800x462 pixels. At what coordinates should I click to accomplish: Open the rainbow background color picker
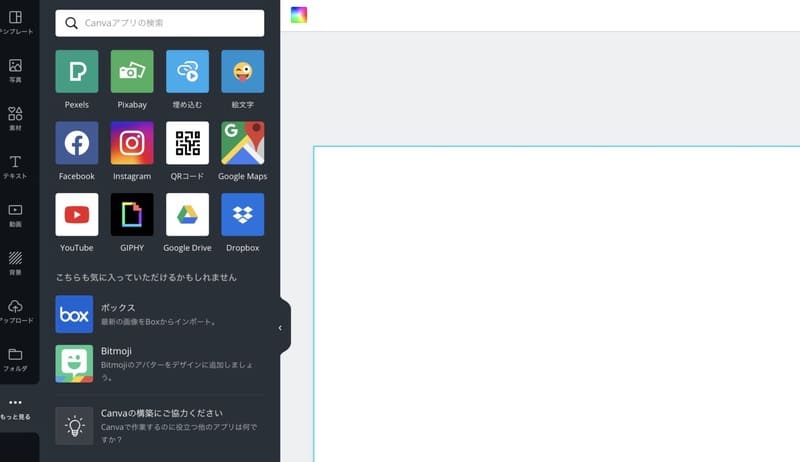pyautogui.click(x=299, y=15)
